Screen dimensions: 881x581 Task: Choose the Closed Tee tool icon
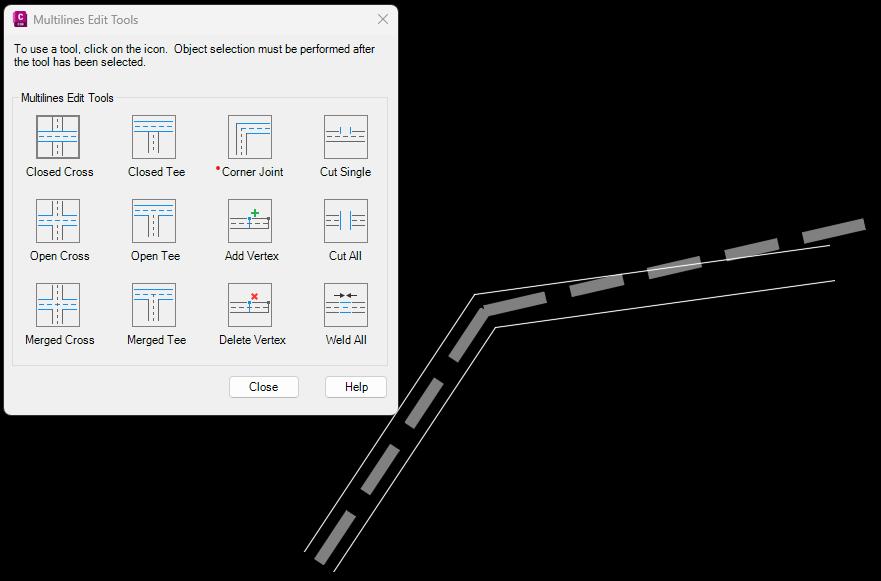154,137
